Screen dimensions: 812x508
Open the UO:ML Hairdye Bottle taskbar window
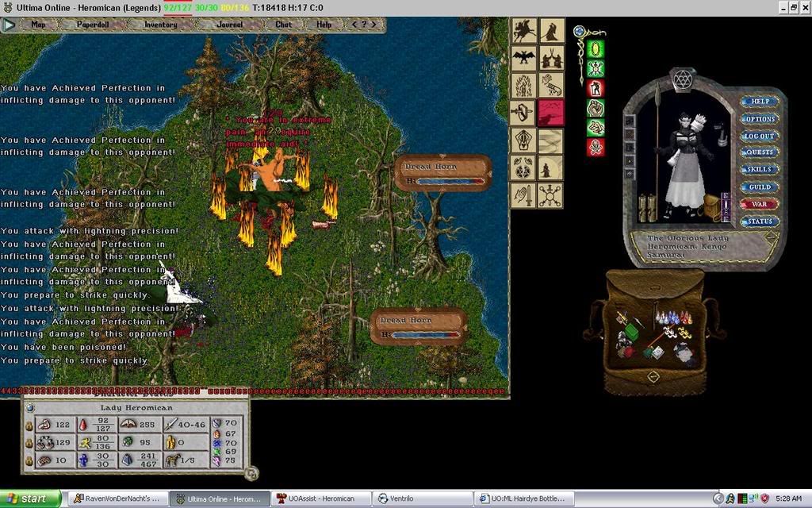(x=524, y=498)
